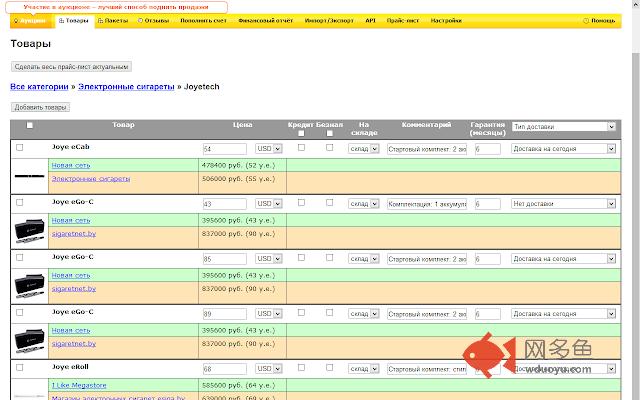Select the Joye eCab row checkbox
Image resolution: width=640 pixels, height=400 pixels.
(x=20, y=147)
